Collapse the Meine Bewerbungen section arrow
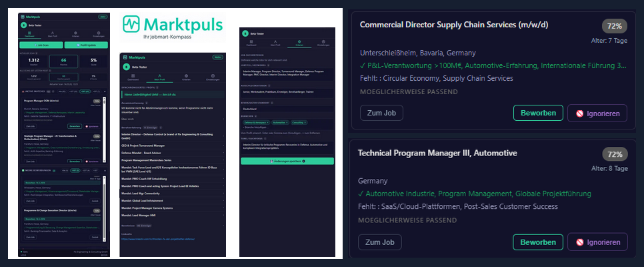This screenshot has height=267, width=644. tap(105, 171)
